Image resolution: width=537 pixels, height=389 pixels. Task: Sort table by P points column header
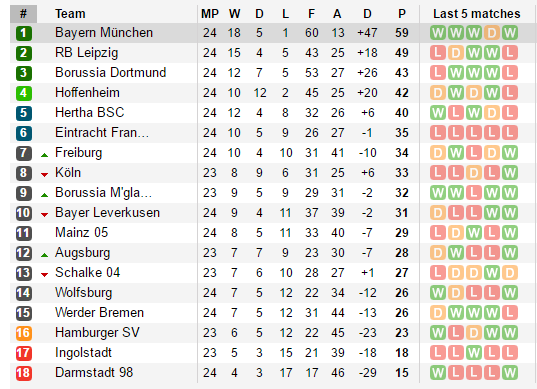pos(402,14)
